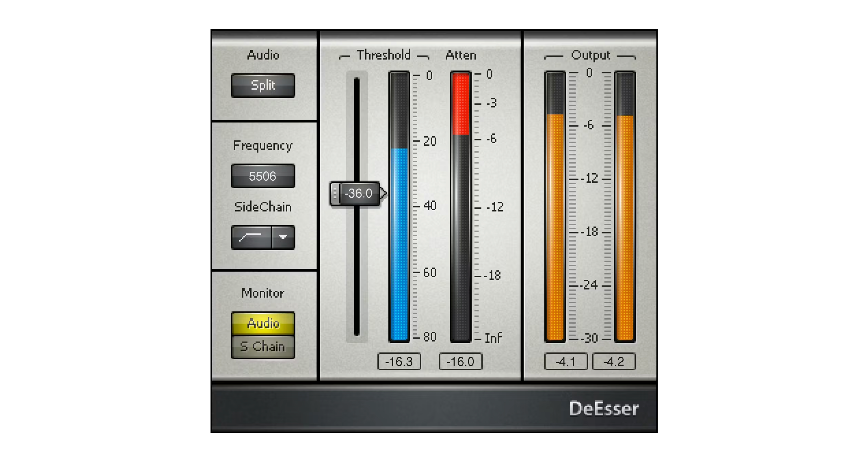Reset the attenuation readout -16.0
Screen dimensions: 868x462
point(461,362)
